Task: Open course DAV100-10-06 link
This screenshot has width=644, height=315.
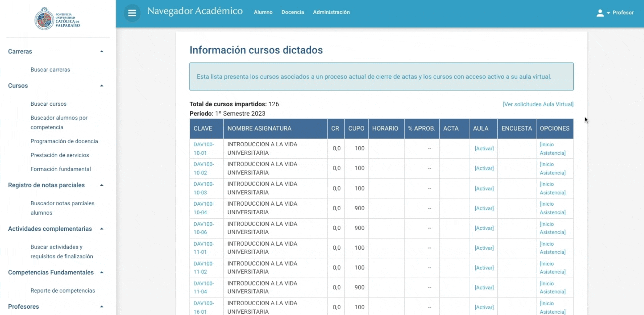Action: [x=204, y=228]
